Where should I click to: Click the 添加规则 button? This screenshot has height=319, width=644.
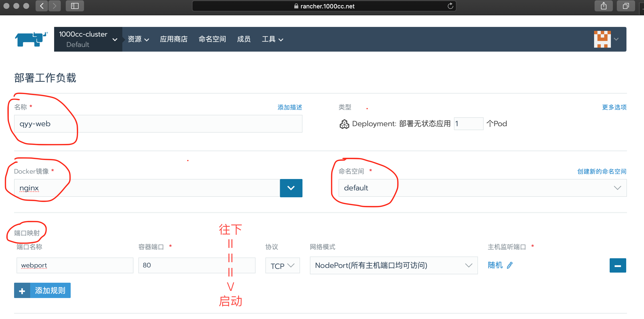pyautogui.click(x=42, y=290)
